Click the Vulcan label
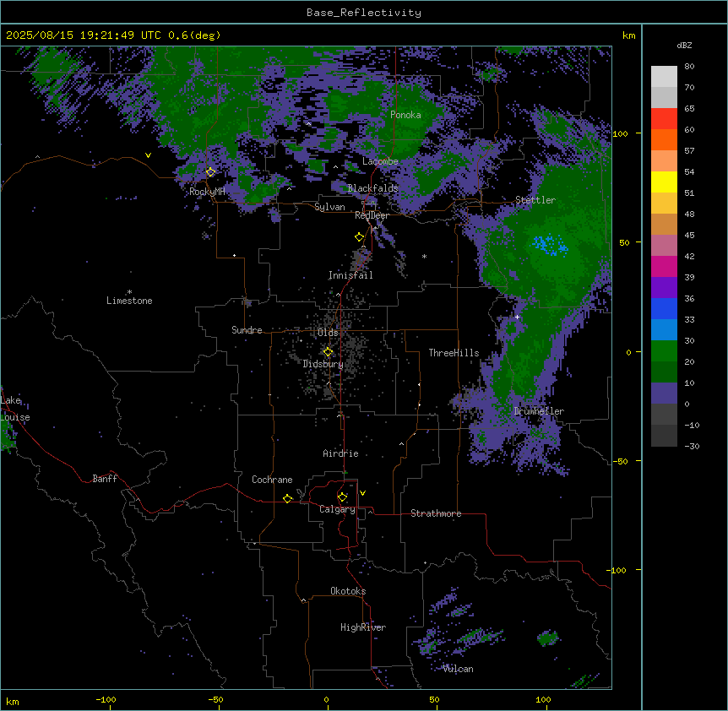 pyautogui.click(x=458, y=669)
